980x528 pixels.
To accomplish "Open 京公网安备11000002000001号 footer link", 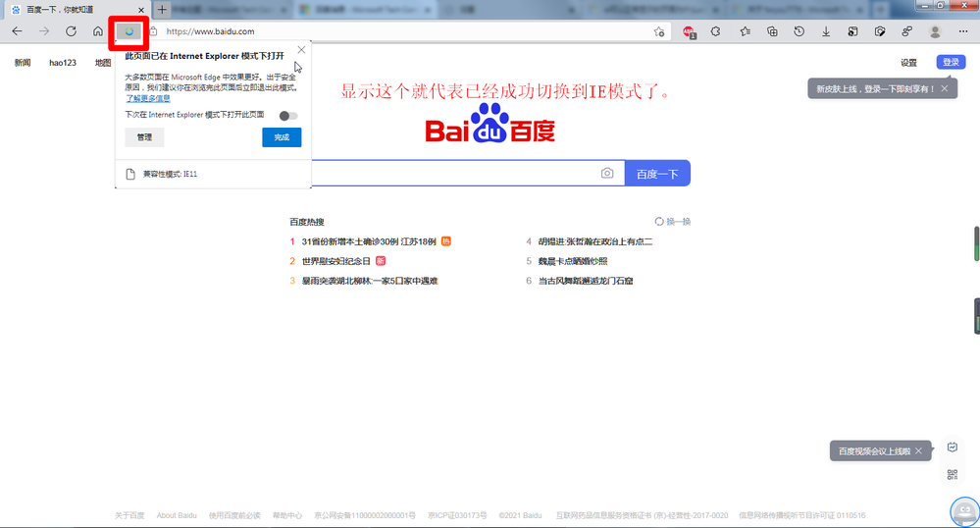I will click(364, 515).
